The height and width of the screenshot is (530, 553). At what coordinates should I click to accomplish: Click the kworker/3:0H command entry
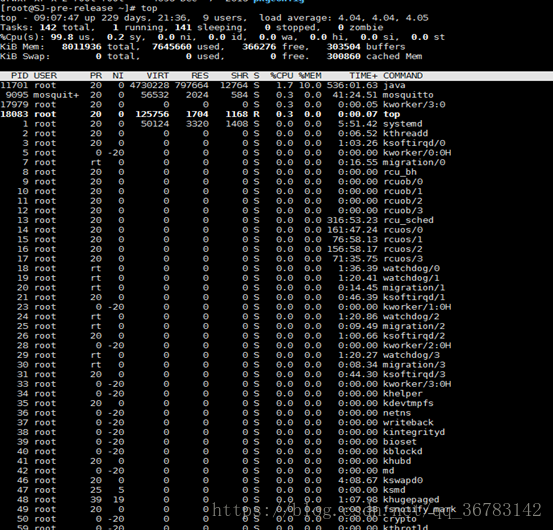pos(417,384)
